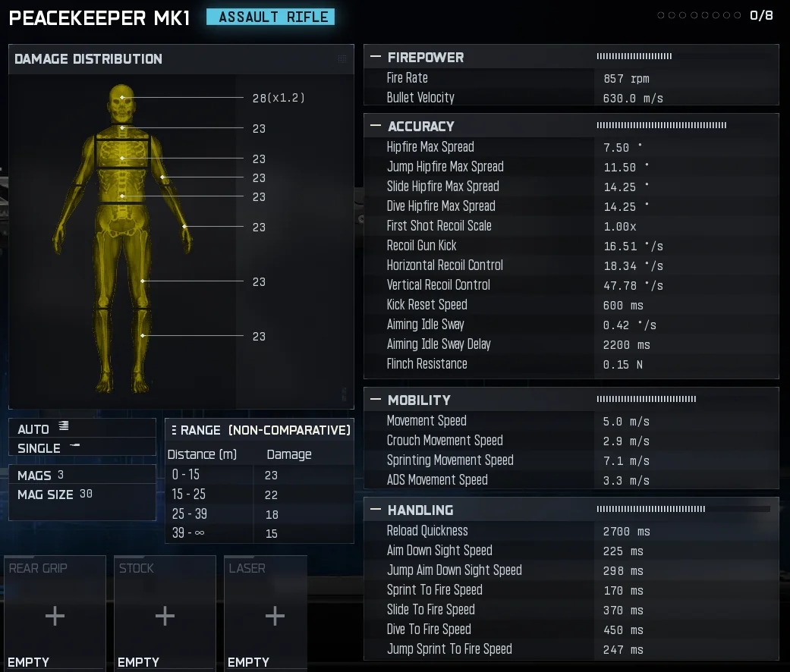Click the grid icon in Damage Distribution header
Image resolution: width=790 pixels, height=672 pixels.
click(341, 59)
